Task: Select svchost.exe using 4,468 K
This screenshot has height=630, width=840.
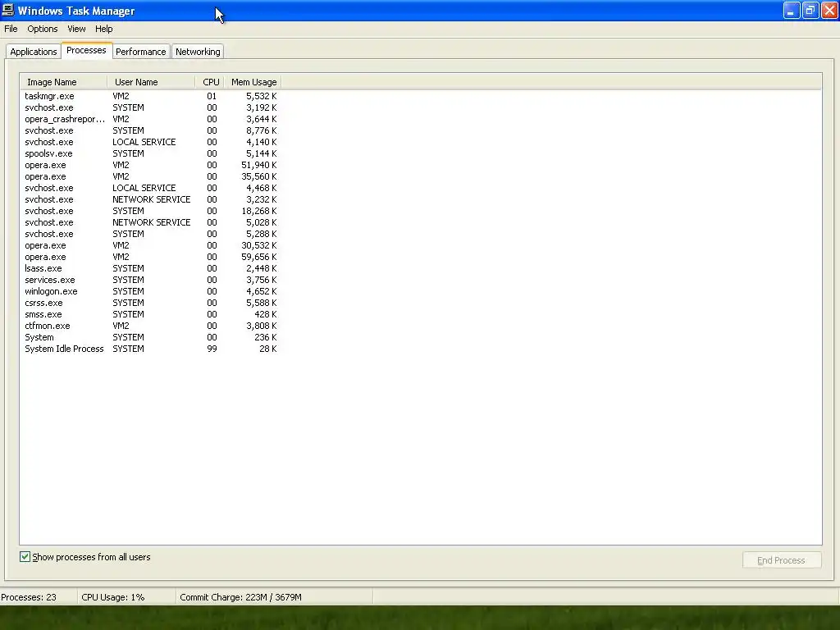Action: 151,188
